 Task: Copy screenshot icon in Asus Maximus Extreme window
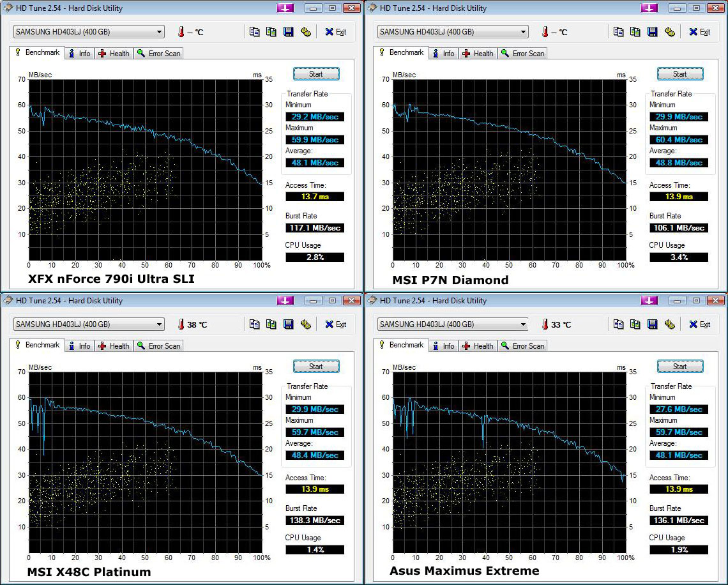(x=635, y=324)
